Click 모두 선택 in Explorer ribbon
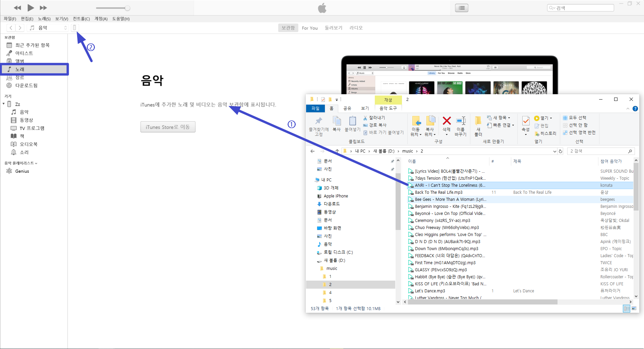This screenshot has width=644, height=349. click(x=575, y=118)
